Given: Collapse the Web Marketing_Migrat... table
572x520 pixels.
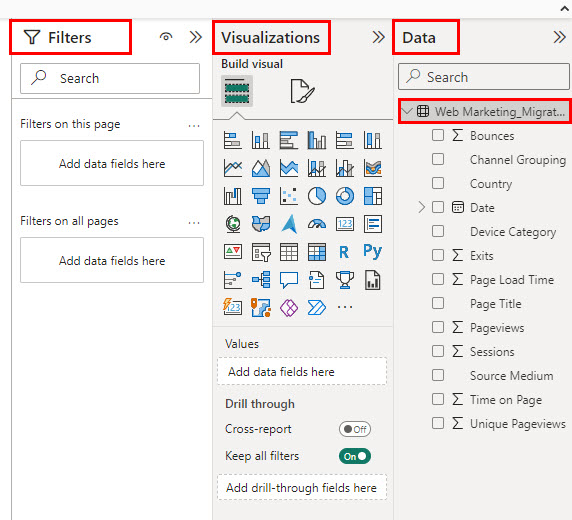Looking at the screenshot, I should tap(407, 111).
